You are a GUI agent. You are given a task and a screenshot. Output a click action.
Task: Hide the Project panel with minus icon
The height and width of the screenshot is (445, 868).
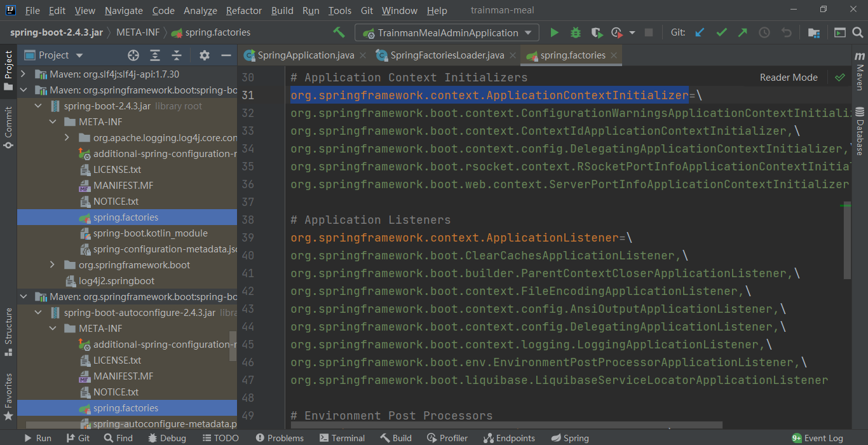pos(226,55)
